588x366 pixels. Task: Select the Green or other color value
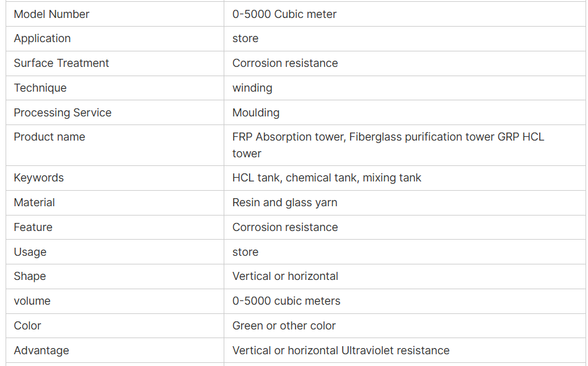tap(284, 326)
